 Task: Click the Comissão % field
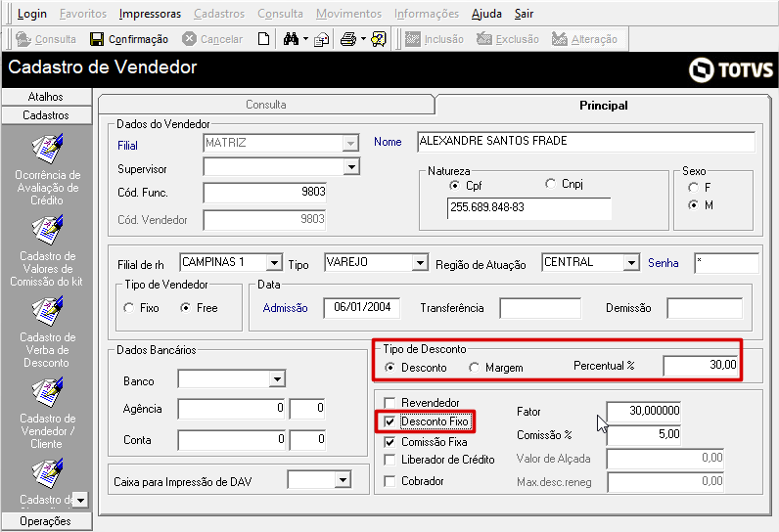(643, 435)
